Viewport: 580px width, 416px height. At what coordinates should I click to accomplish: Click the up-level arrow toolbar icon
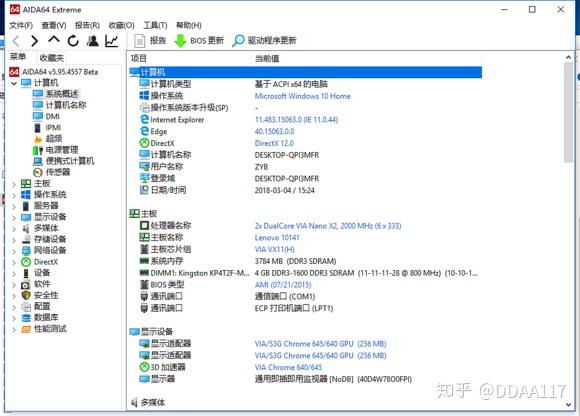[54, 40]
